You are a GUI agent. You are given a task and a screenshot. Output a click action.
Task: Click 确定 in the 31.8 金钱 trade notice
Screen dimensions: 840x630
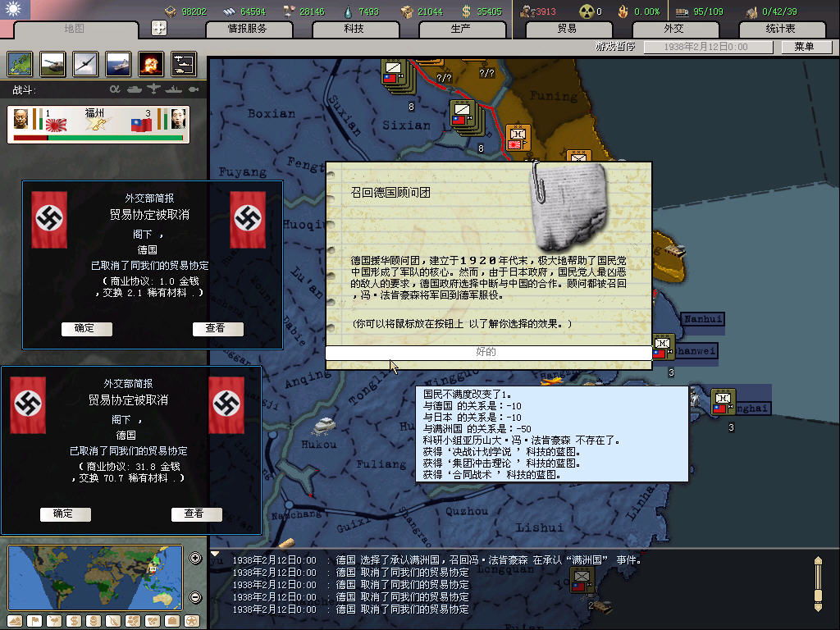tap(65, 514)
